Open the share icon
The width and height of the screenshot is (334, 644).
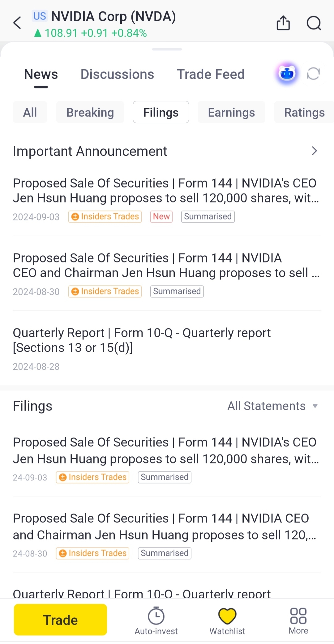[283, 23]
